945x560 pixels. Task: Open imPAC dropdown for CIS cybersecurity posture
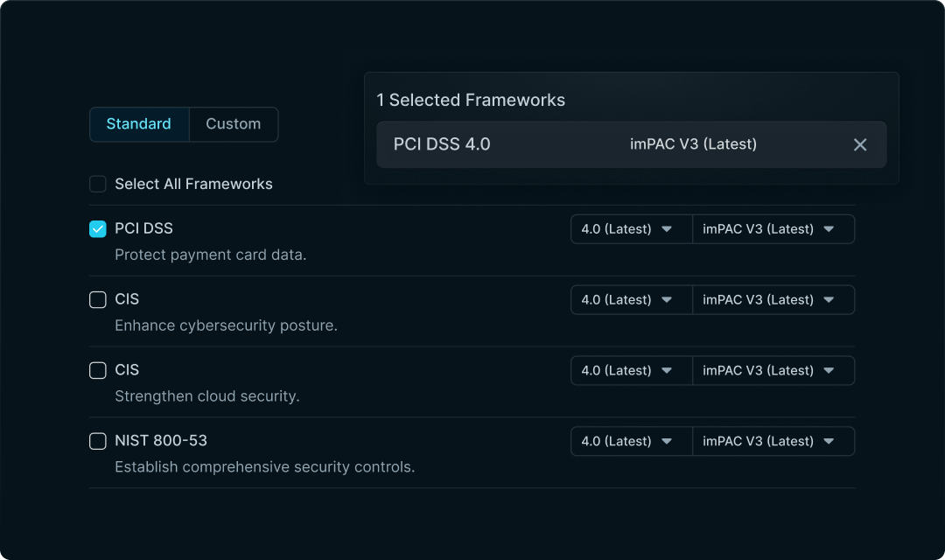click(x=773, y=299)
